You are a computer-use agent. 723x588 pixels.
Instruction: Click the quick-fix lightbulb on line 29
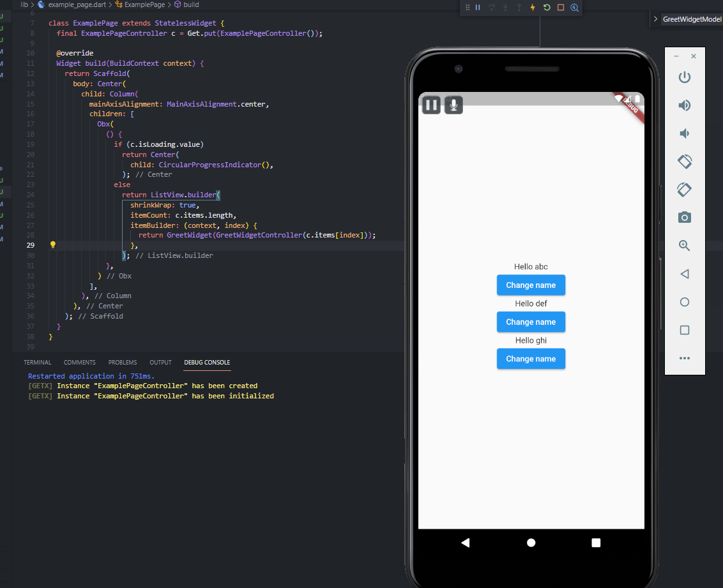[52, 245]
